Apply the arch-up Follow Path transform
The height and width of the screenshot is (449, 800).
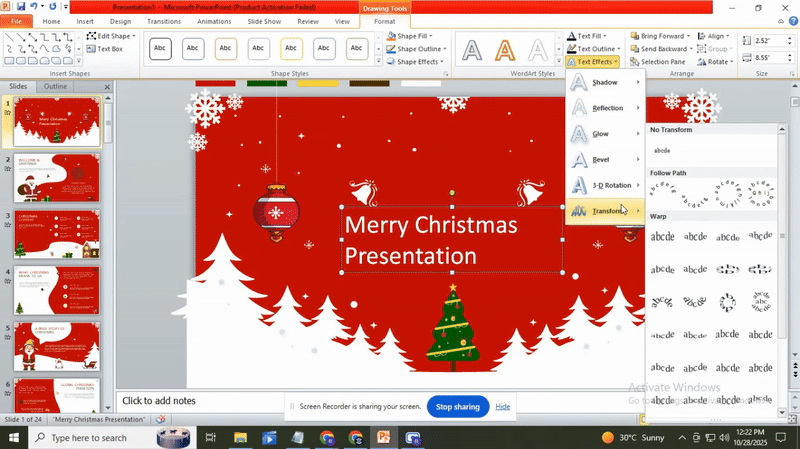[x=662, y=190]
